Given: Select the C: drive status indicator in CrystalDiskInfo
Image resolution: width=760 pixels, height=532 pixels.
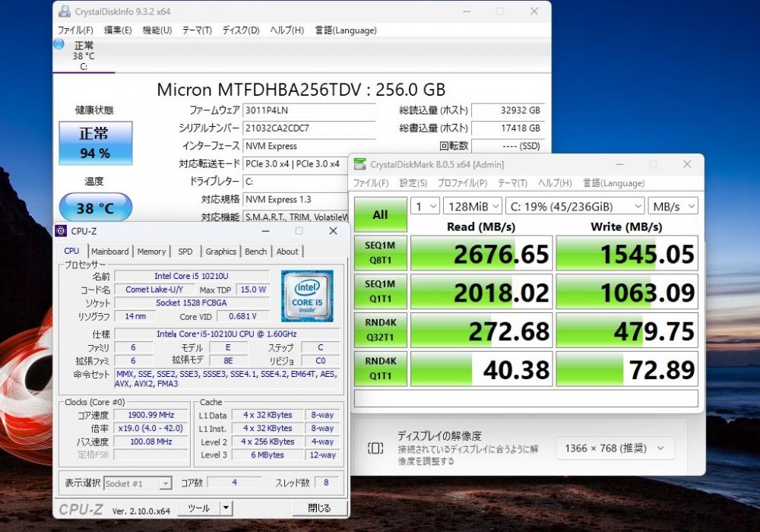Looking at the screenshot, I should (x=84, y=55).
